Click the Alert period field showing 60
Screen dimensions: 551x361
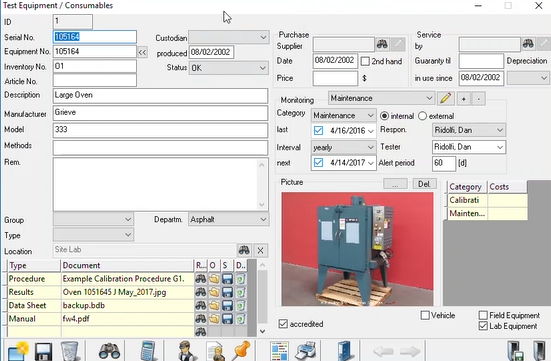pyautogui.click(x=443, y=163)
